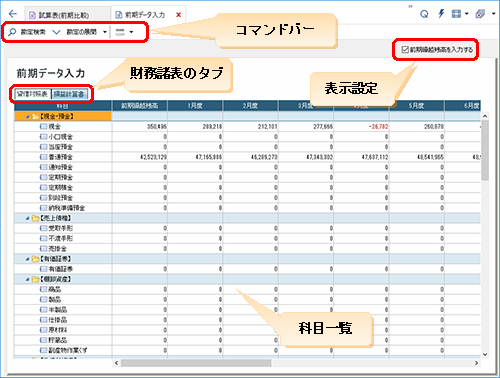Open dropdown arrow next to table grid icon
This screenshot has height=378, width=500.
click(466, 14)
